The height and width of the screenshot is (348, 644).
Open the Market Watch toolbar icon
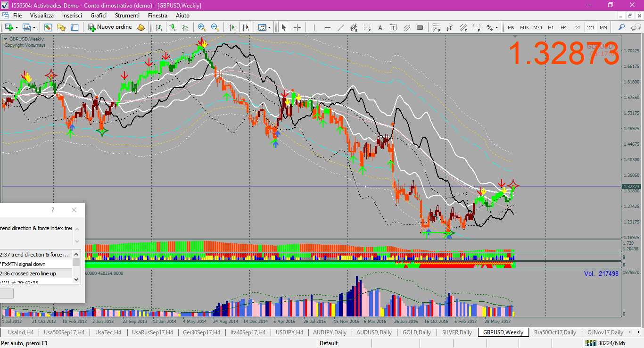click(x=48, y=27)
